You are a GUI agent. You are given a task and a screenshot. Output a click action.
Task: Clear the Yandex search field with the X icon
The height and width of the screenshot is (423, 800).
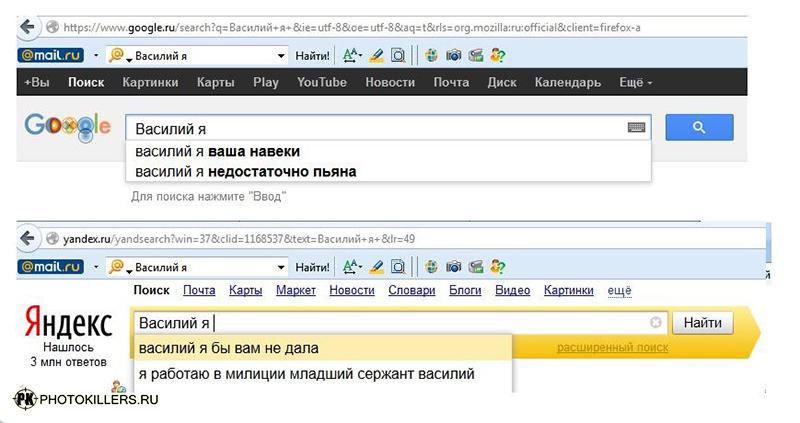656,322
